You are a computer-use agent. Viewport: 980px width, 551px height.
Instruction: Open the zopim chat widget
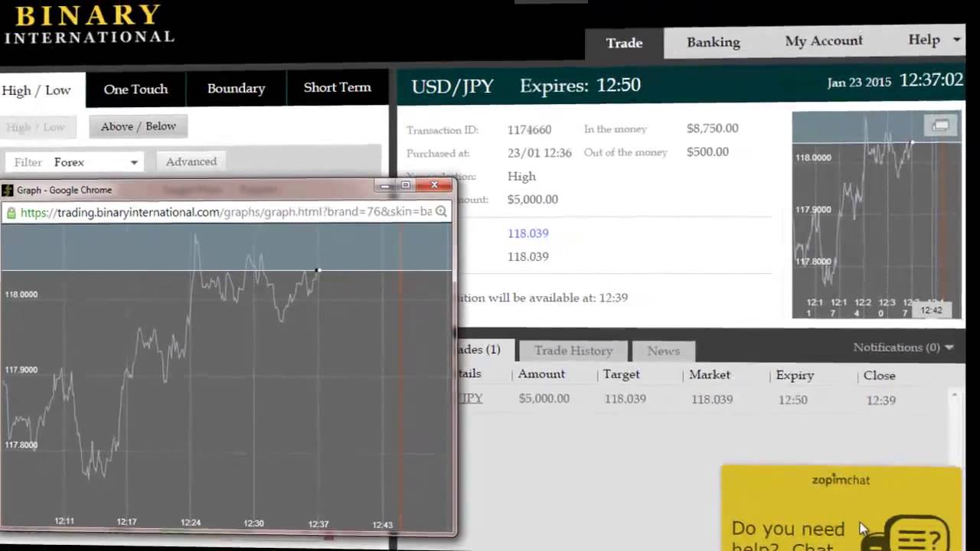[841, 507]
